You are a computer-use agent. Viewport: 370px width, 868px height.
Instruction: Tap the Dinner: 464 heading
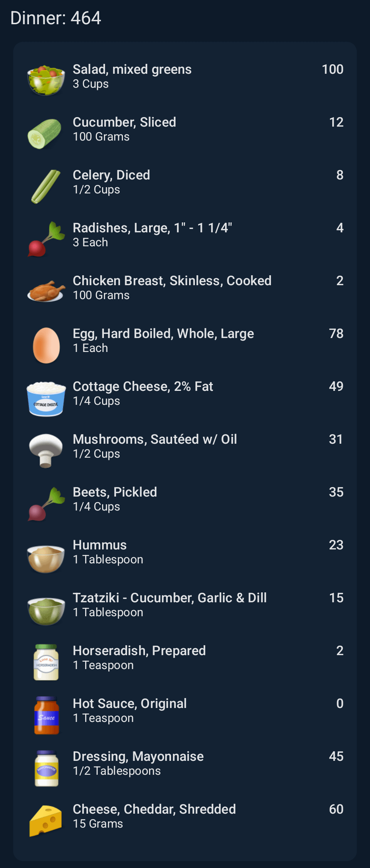(x=56, y=18)
